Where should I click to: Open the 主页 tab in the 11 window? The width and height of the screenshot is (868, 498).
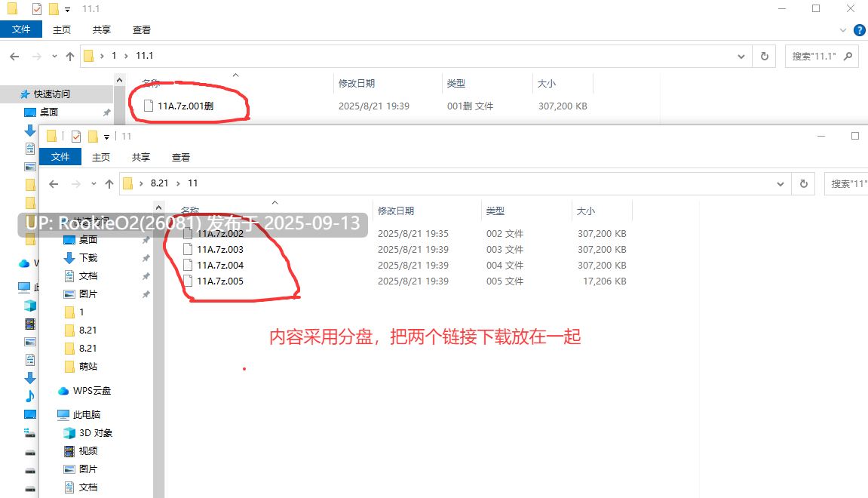click(101, 157)
